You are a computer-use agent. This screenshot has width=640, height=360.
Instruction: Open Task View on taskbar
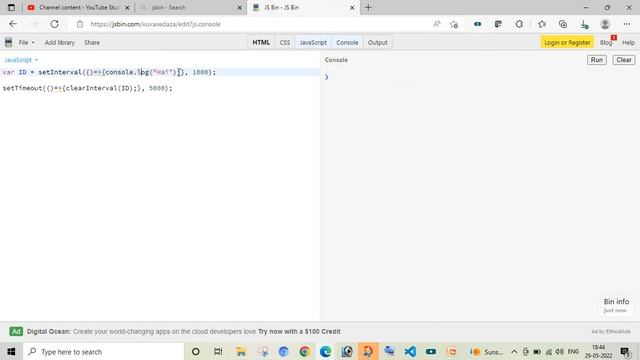[218, 351]
